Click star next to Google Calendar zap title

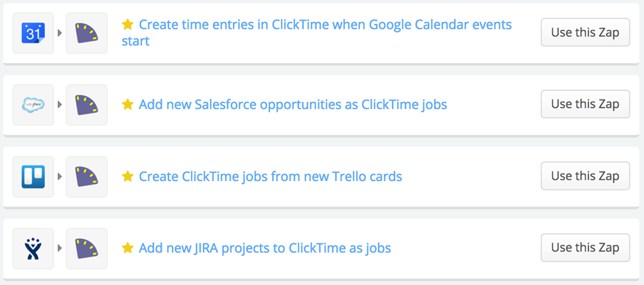128,25
